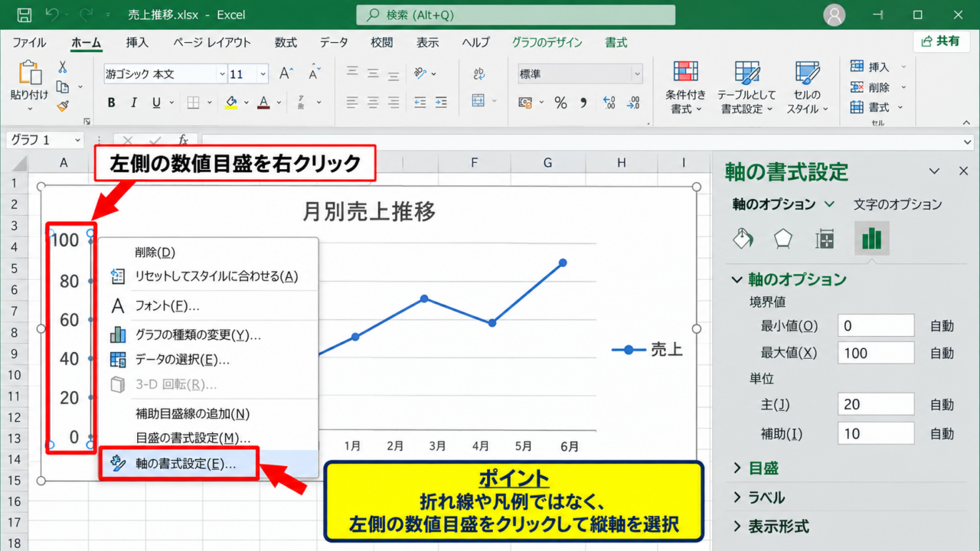Image resolution: width=980 pixels, height=551 pixels.
Task: Click the 貼り付け paste icon
Action: click(30, 81)
